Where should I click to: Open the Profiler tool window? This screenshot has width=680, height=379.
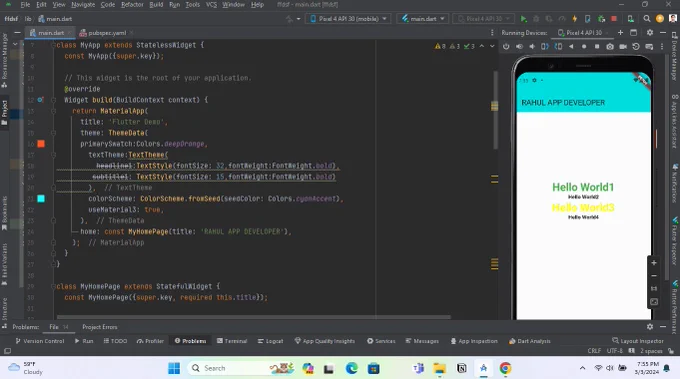pyautogui.click(x=150, y=341)
